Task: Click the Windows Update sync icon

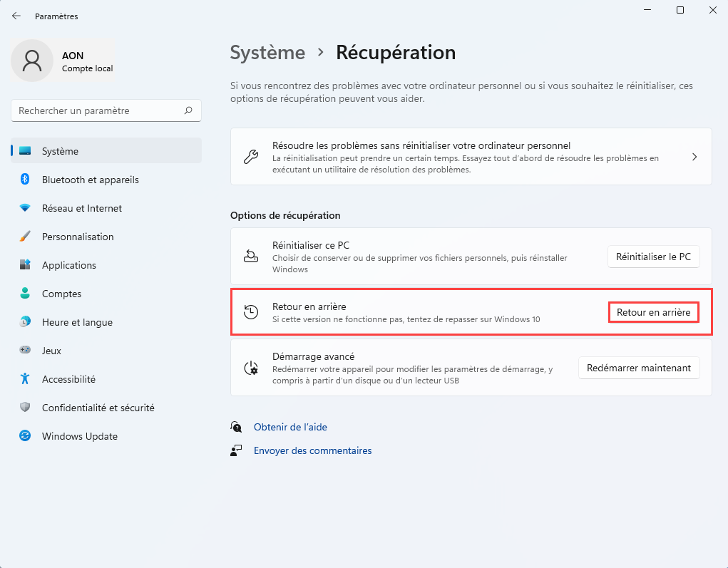Action: (25, 436)
